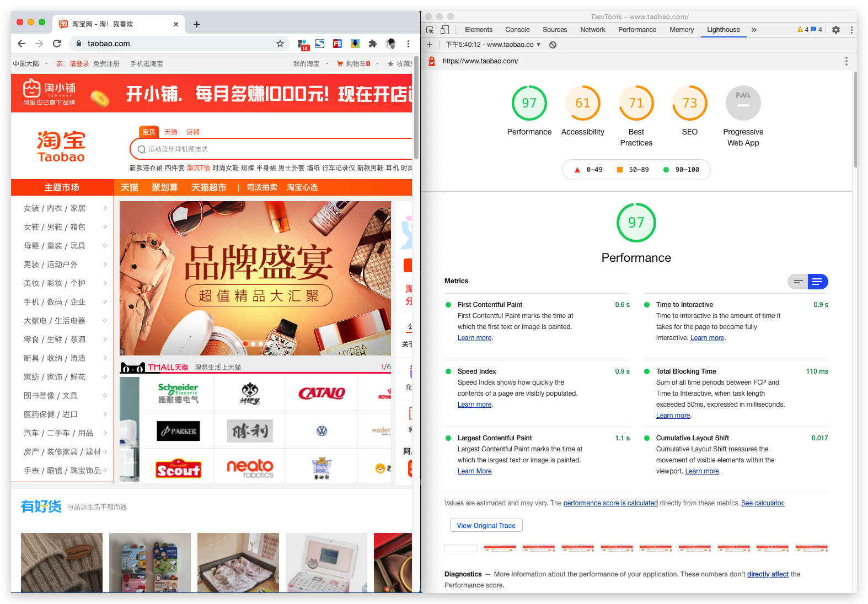
Task: Click the DevTools warnings count badge
Action: [803, 30]
